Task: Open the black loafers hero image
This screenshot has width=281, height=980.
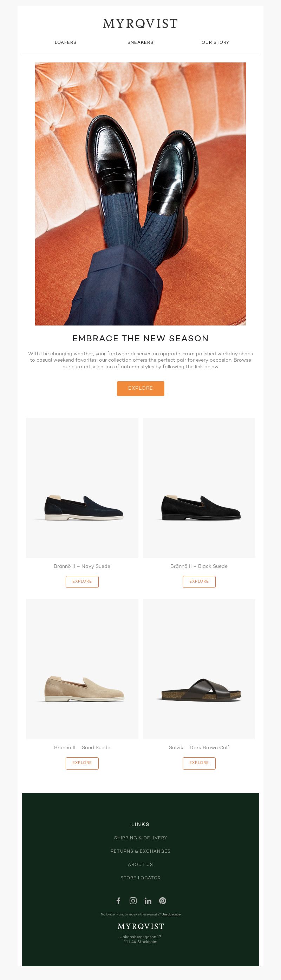Action: click(140, 194)
